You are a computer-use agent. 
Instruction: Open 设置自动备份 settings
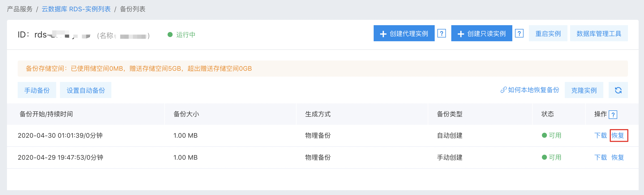tap(86, 90)
